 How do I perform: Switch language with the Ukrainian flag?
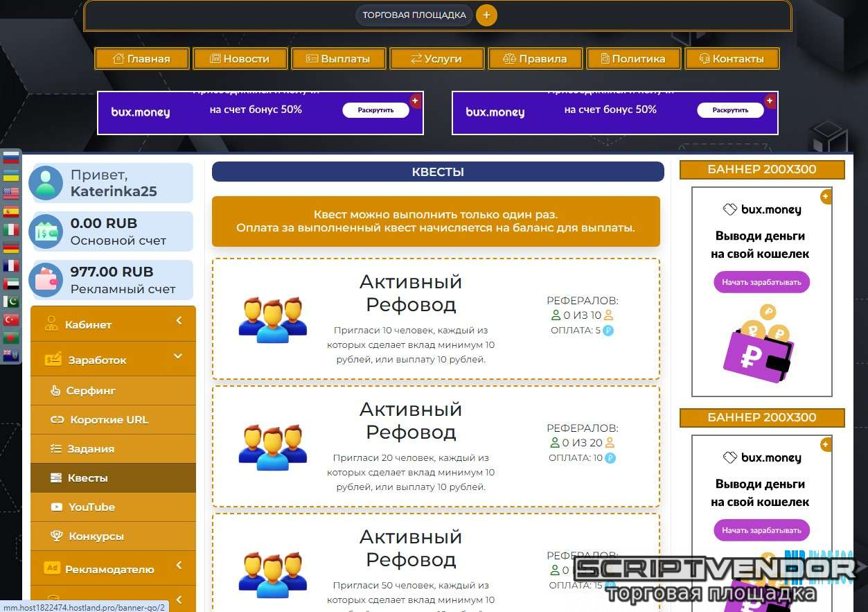point(11,175)
